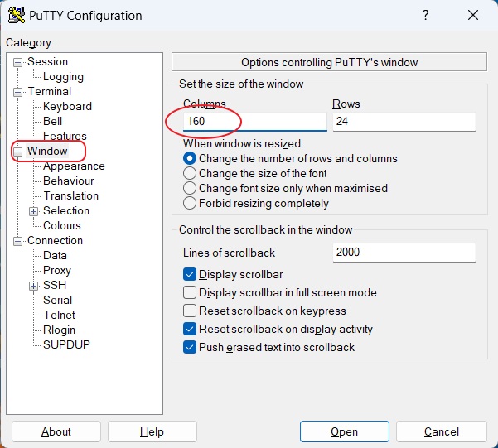
Task: Select the Window category
Action: 47,152
